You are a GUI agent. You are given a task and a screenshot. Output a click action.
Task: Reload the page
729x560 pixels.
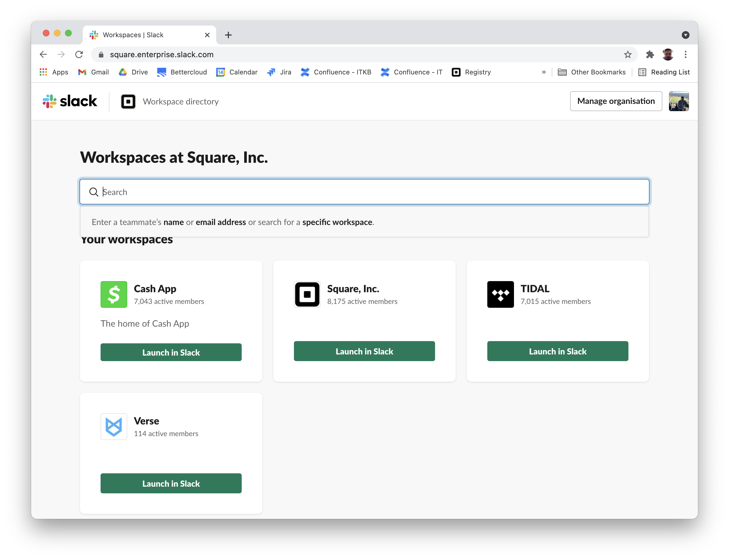point(79,54)
